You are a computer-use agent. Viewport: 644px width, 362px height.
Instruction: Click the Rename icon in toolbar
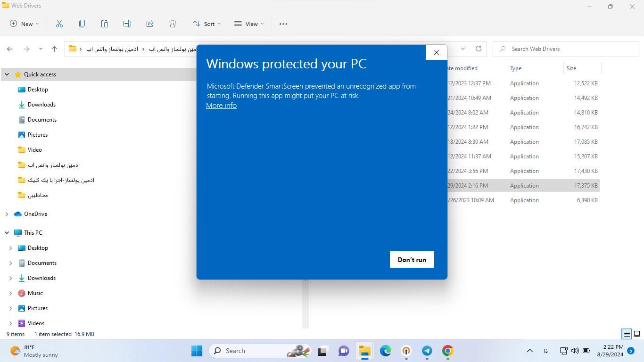[127, 24]
